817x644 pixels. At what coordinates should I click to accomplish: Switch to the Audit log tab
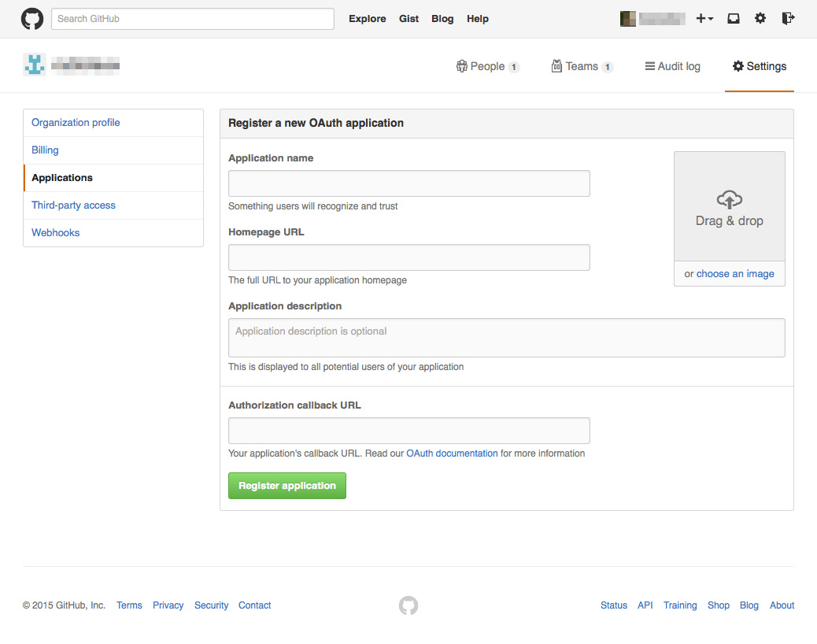click(x=672, y=66)
